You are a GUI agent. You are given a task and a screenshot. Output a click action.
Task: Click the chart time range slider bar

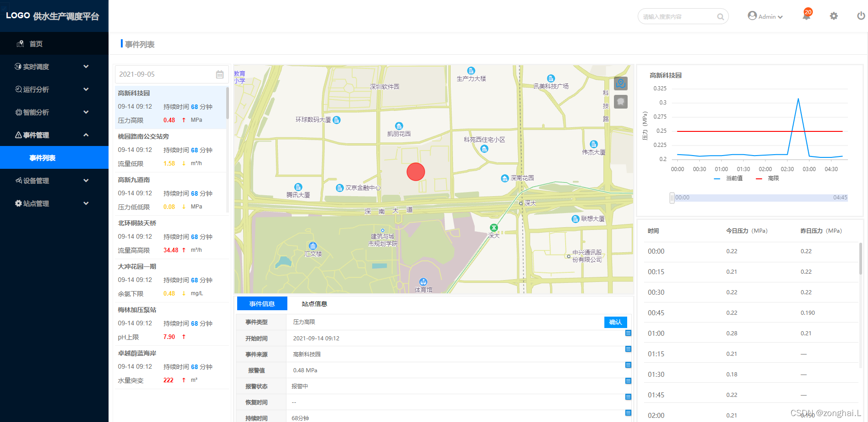point(760,198)
